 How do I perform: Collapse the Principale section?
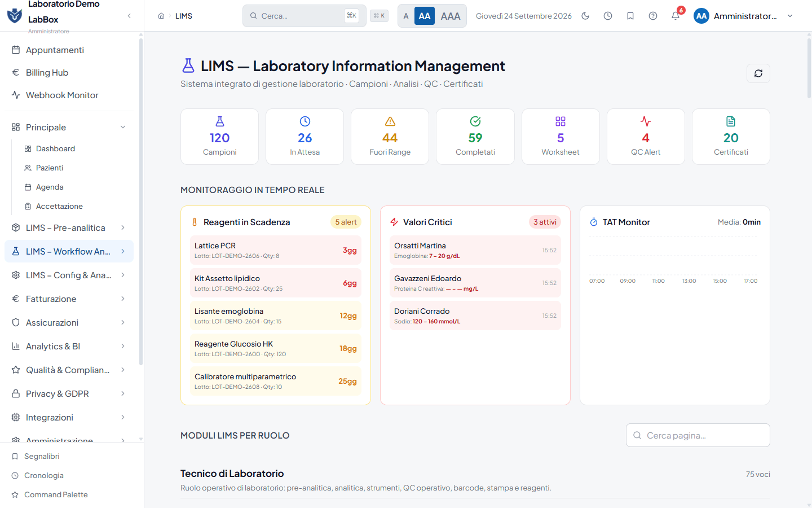point(69,127)
